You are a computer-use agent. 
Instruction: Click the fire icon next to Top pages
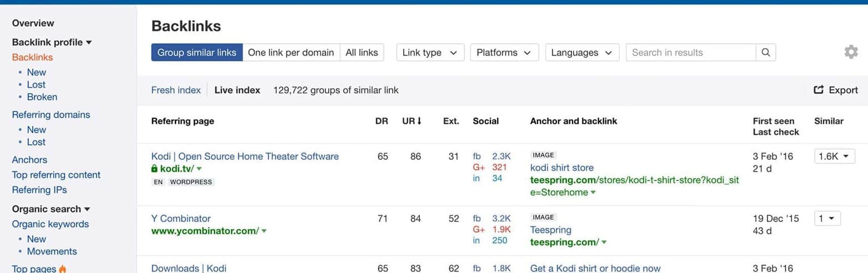(63, 269)
